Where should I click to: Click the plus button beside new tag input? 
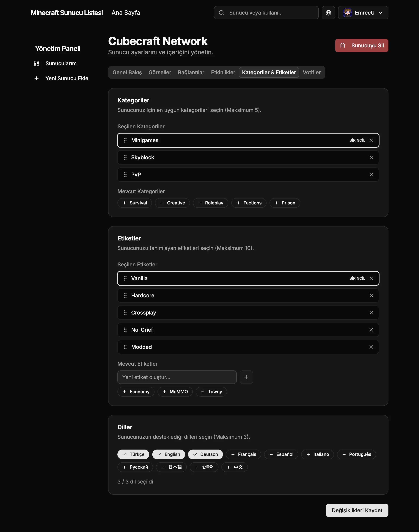click(246, 377)
